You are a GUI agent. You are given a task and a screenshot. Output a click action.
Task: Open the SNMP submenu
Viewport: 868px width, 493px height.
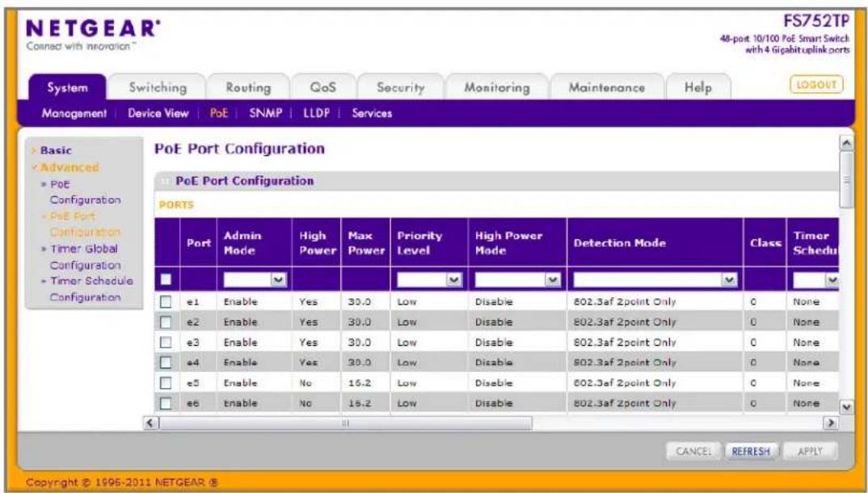click(x=266, y=113)
